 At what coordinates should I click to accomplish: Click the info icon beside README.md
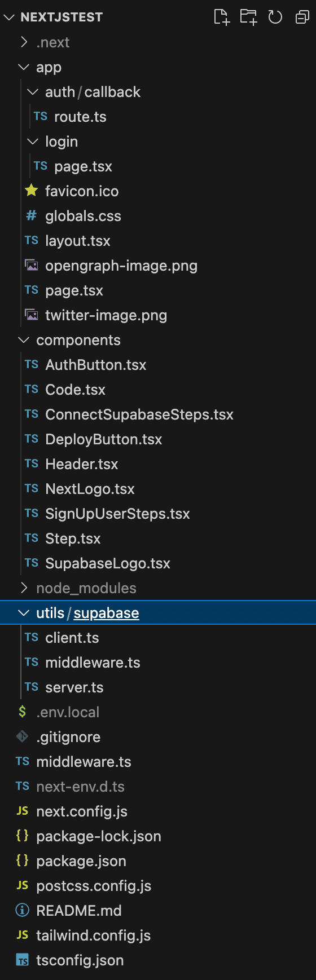23,910
